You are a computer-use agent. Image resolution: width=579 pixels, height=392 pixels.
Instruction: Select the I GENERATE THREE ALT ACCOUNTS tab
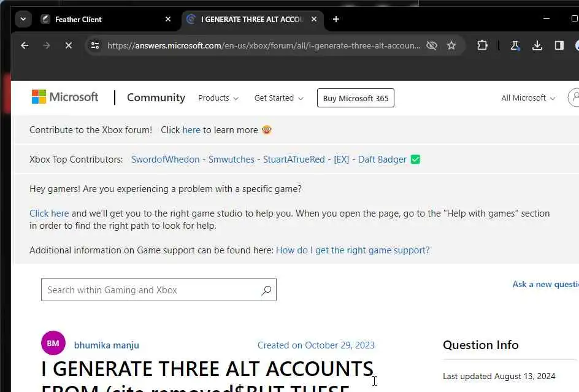pos(252,19)
